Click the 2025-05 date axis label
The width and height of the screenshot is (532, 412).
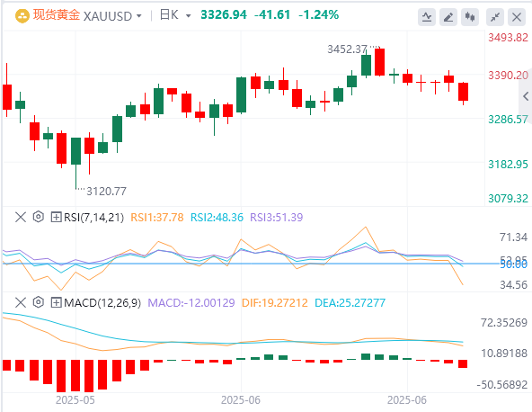75,400
